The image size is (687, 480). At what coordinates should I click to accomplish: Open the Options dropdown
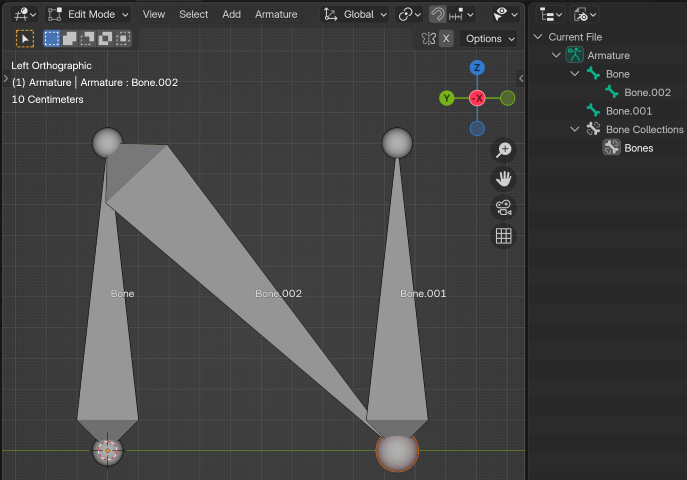pyautogui.click(x=489, y=39)
